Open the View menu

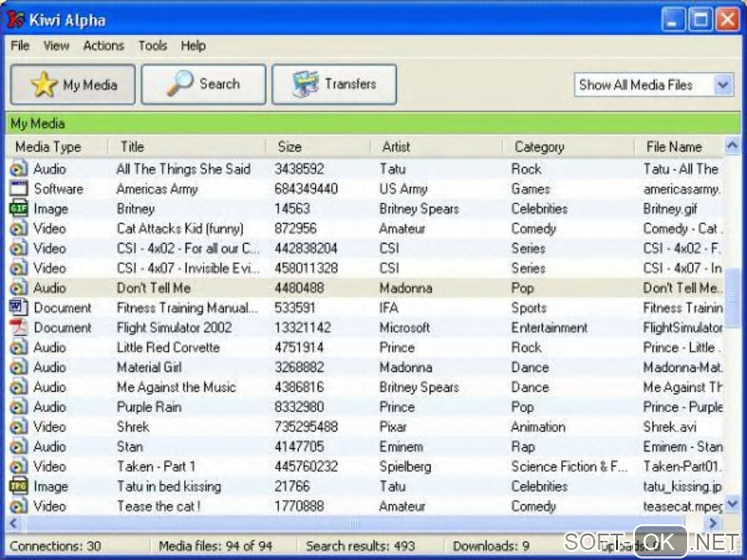56,45
